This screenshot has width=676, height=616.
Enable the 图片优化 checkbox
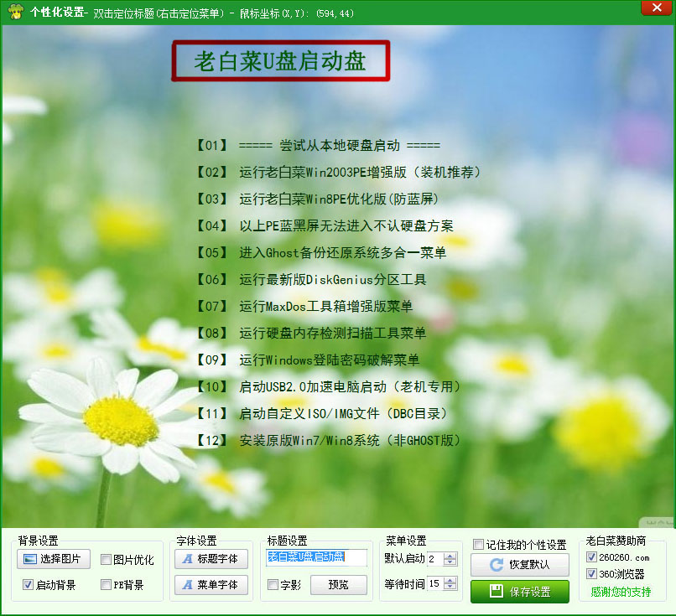click(107, 560)
